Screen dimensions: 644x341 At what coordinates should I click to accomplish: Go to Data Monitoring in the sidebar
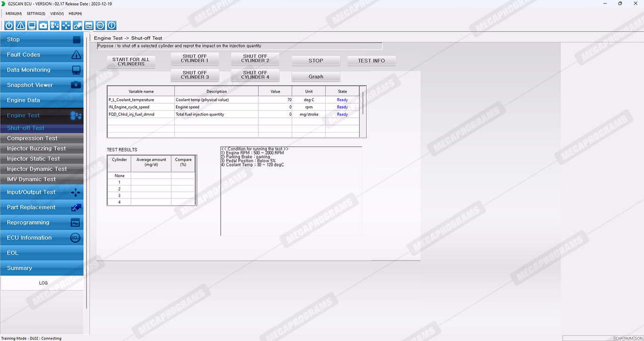42,70
